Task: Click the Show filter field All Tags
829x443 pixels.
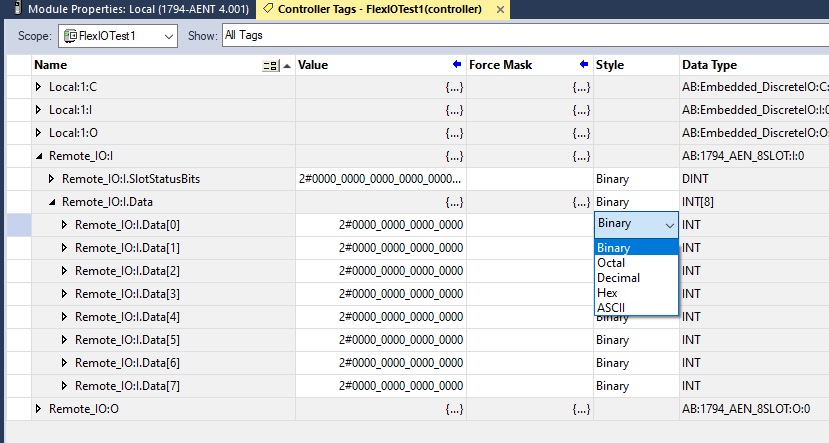Action: click(x=526, y=35)
